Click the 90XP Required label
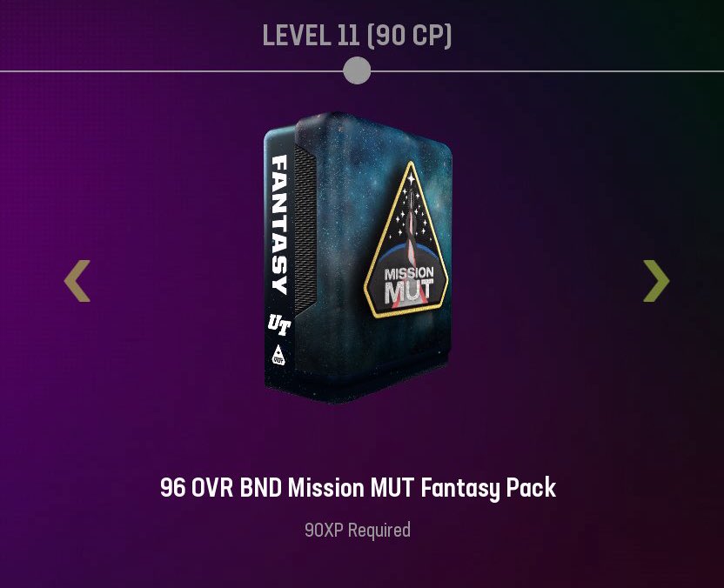Image resolution: width=724 pixels, height=588 pixels. (x=358, y=530)
